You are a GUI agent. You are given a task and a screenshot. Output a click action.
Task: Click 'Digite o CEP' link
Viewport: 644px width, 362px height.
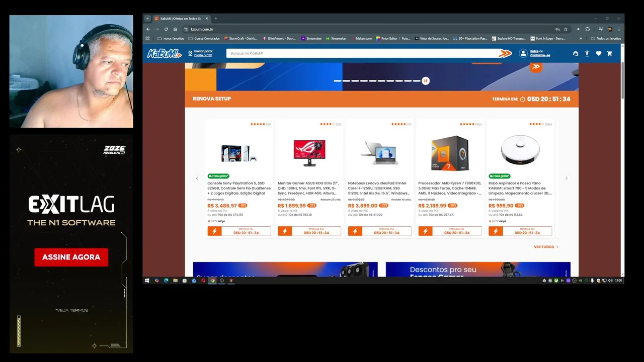(x=203, y=55)
